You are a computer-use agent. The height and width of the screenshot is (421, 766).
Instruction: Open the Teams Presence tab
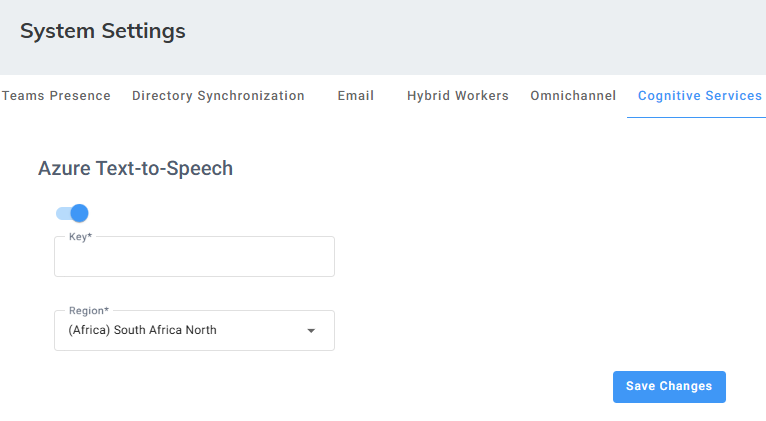click(56, 96)
